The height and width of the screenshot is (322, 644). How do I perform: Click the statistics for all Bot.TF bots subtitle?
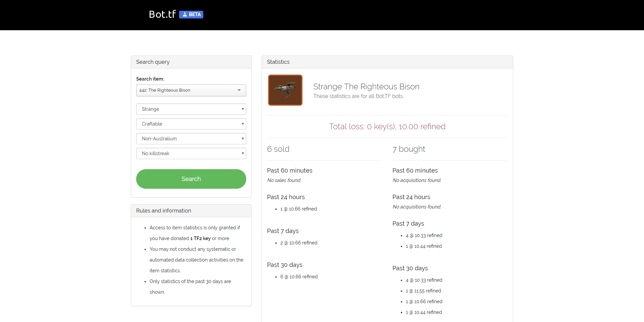click(359, 96)
